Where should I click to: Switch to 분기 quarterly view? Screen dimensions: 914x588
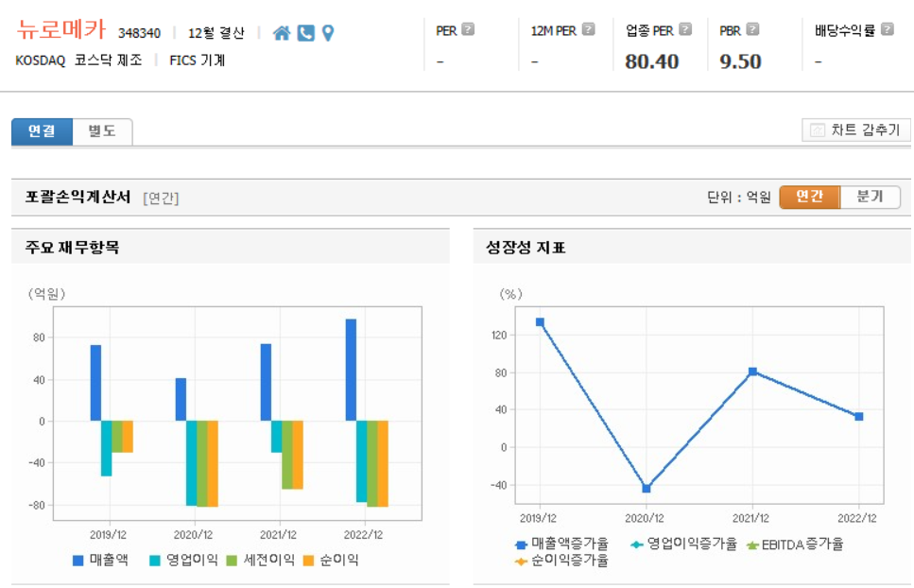871,198
